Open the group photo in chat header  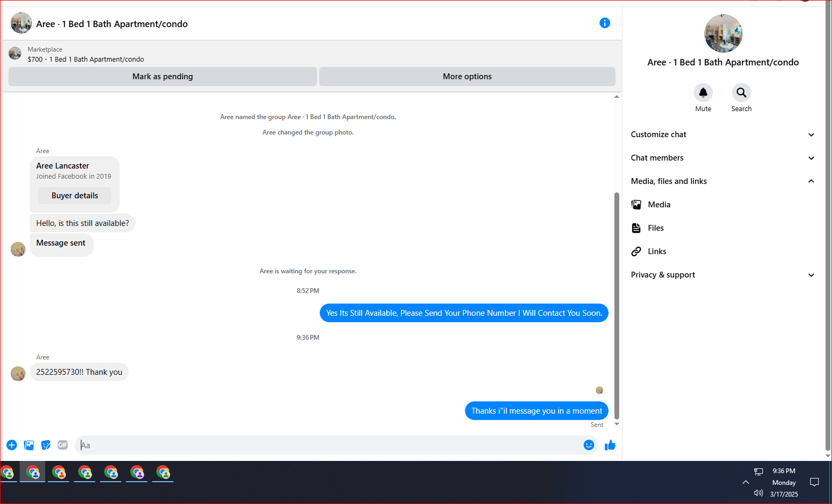[21, 23]
